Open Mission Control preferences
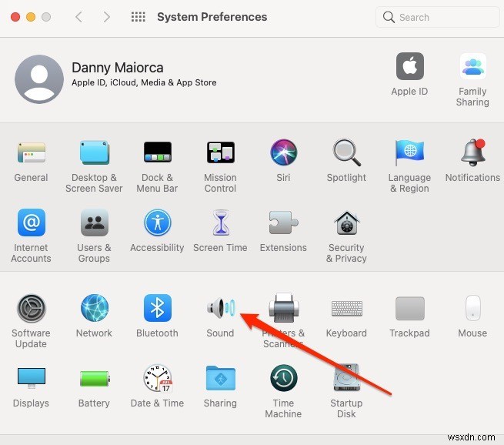The width and height of the screenshot is (504, 445). pos(221,152)
